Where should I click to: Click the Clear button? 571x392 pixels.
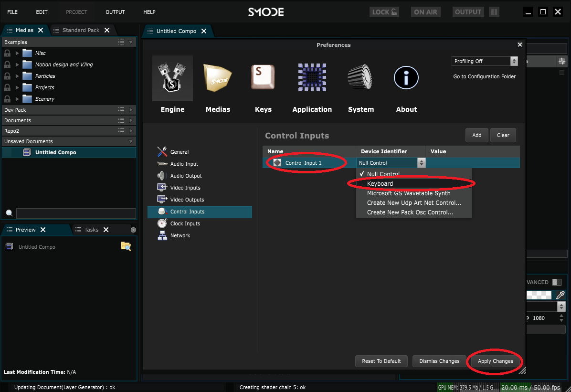point(503,135)
